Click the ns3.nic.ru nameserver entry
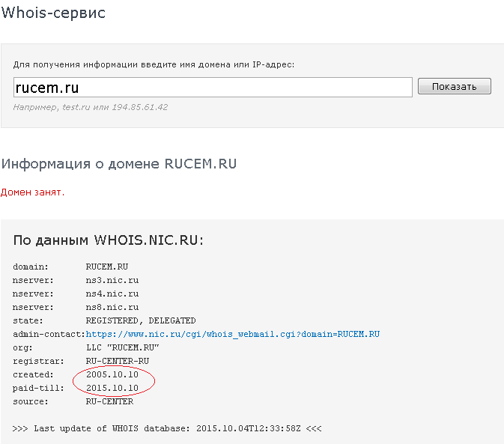The image size is (504, 444). pos(112,280)
